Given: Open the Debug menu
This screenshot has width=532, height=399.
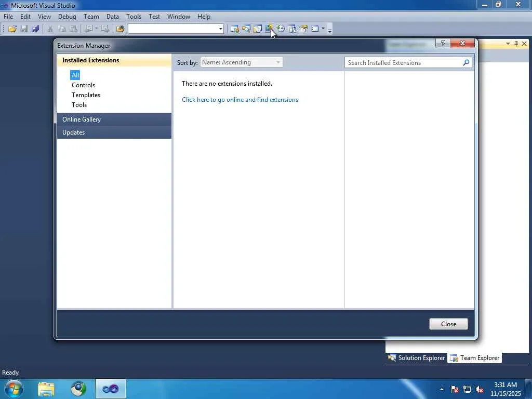Looking at the screenshot, I should coord(67,16).
